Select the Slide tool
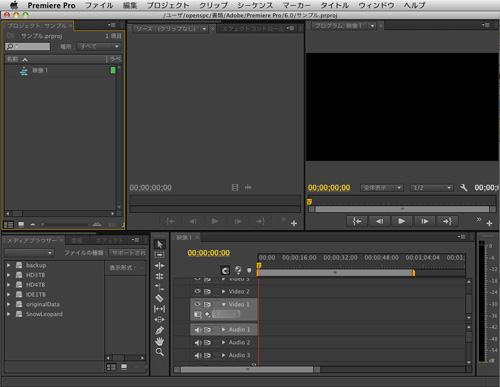Viewport: 500px width, 387px height. point(160,320)
